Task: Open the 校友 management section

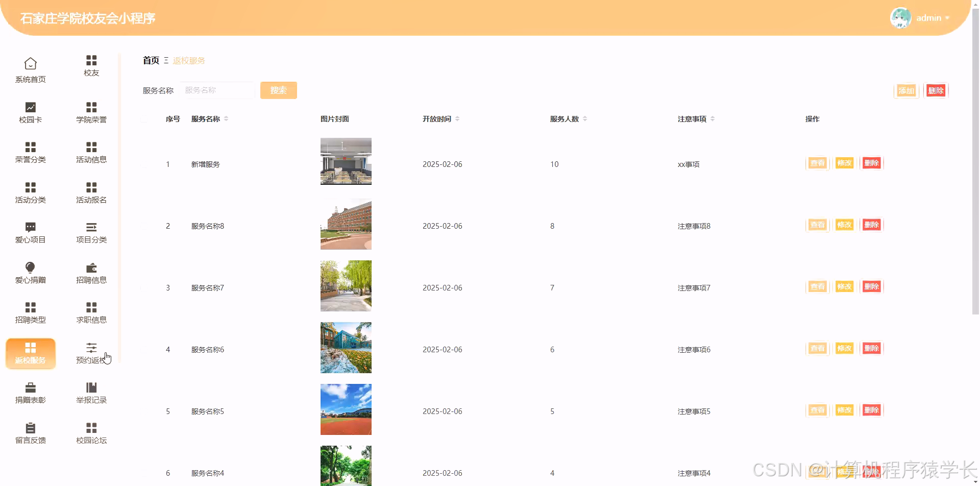Action: click(x=91, y=65)
